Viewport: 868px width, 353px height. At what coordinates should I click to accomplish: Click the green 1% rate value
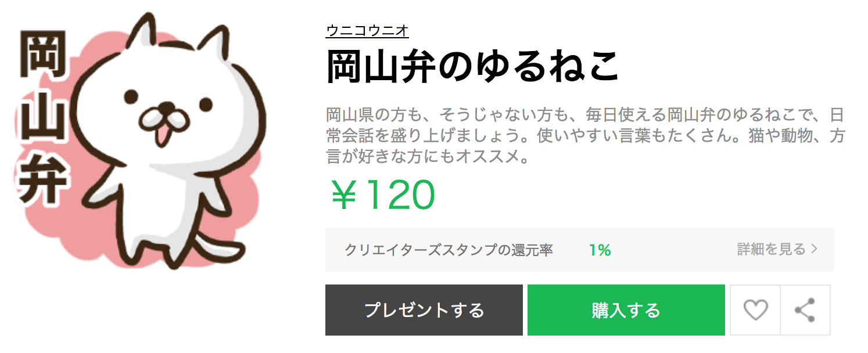click(600, 250)
